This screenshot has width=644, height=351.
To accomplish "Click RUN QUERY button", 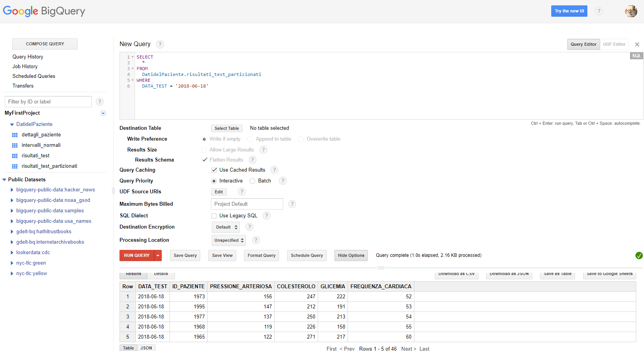I will [137, 255].
